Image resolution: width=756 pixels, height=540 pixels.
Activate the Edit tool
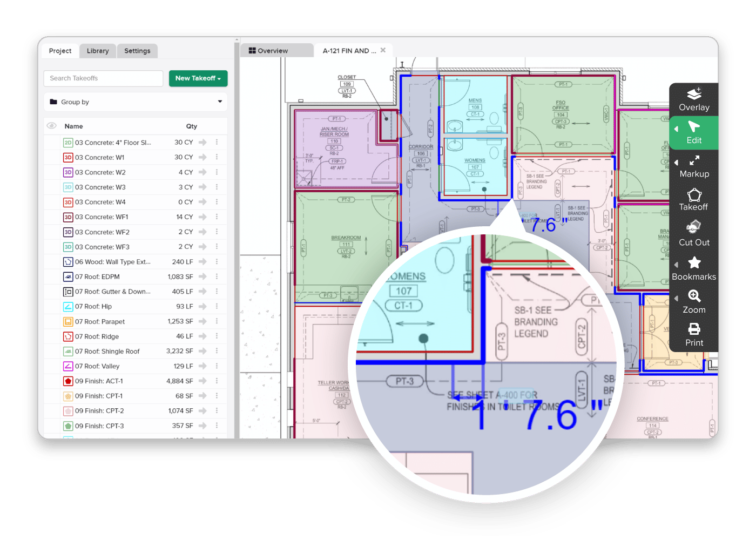(x=694, y=132)
